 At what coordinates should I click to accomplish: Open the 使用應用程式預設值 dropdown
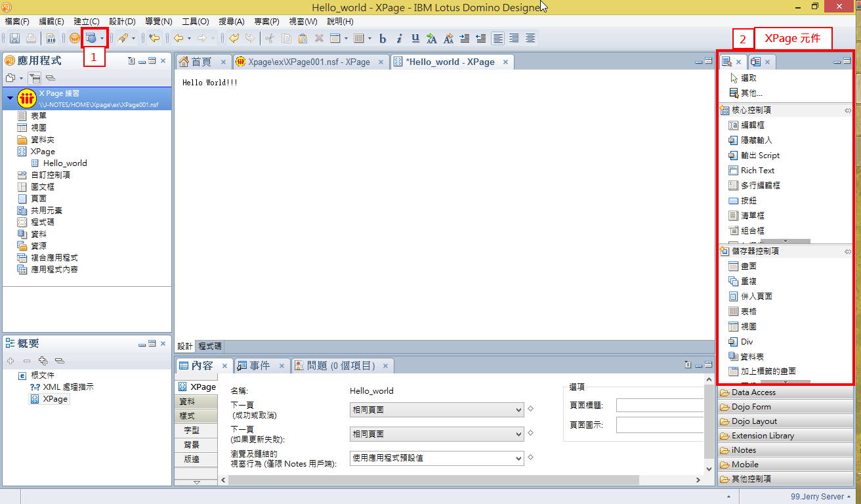pos(436,458)
